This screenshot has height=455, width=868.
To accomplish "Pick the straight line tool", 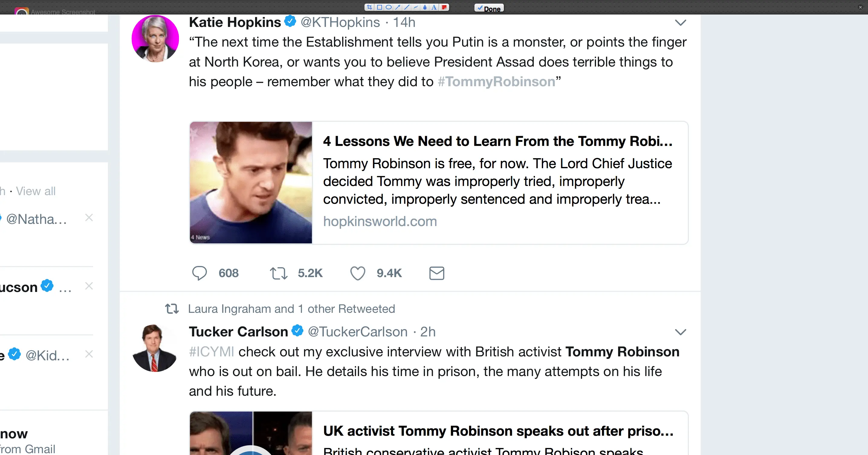I will click(x=407, y=7).
